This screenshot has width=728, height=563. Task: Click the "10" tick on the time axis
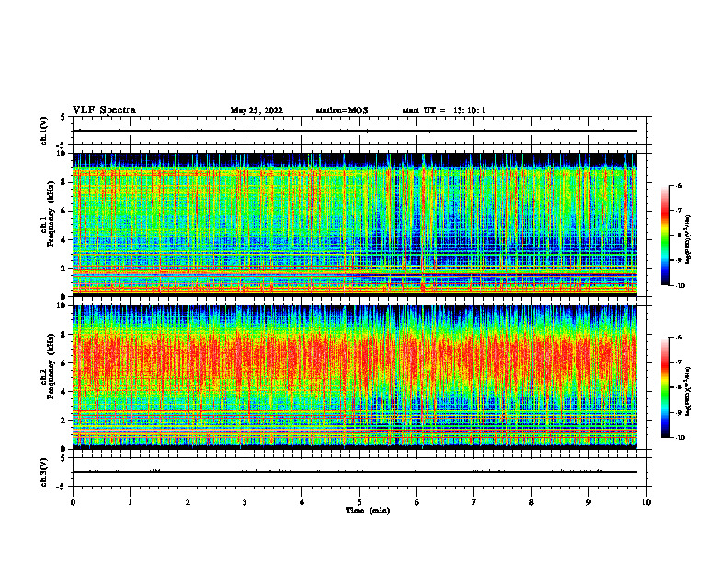(646, 502)
